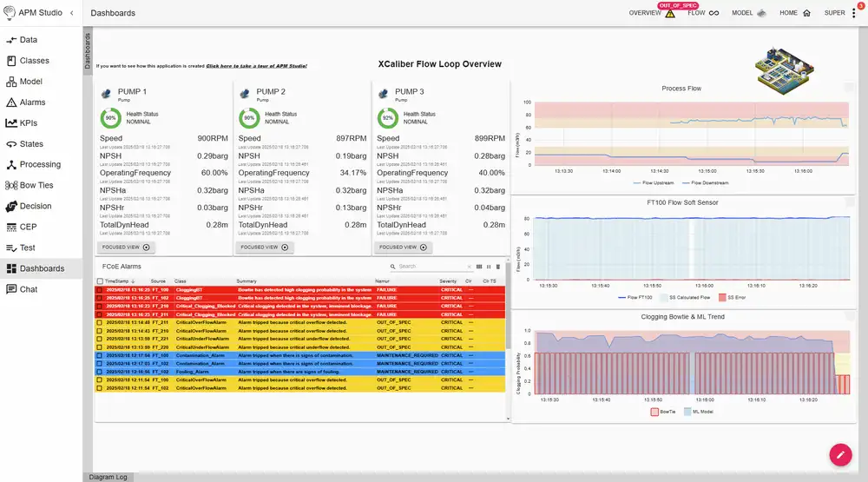Clear the alarm search with the X icon
Screen dimensions: 868x482
469,267
